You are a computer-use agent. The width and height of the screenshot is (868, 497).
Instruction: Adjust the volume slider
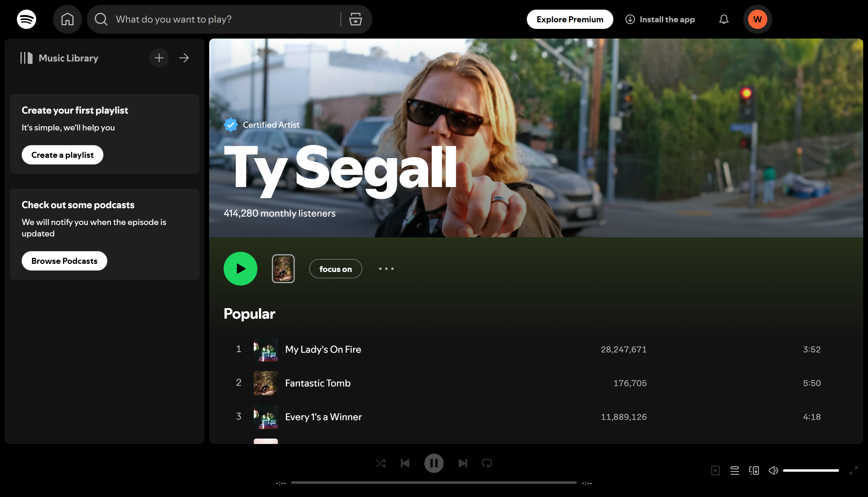(x=811, y=471)
